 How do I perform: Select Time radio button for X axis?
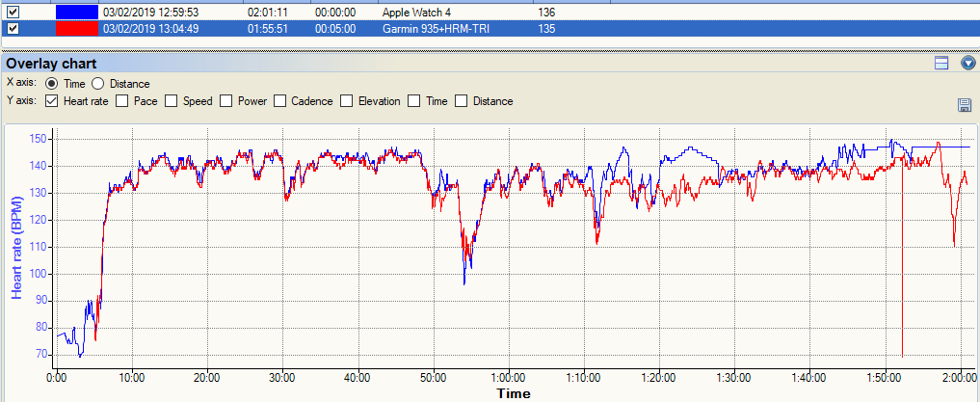(51, 83)
